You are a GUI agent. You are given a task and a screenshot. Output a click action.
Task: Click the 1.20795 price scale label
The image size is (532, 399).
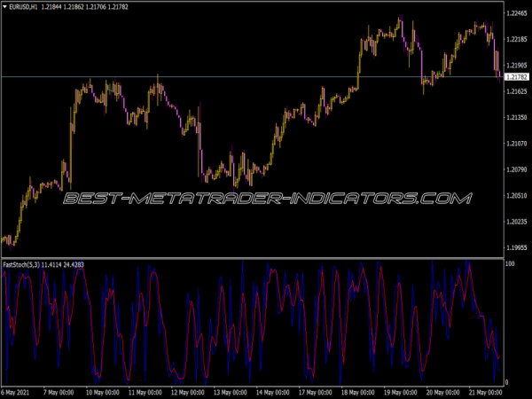516,169
